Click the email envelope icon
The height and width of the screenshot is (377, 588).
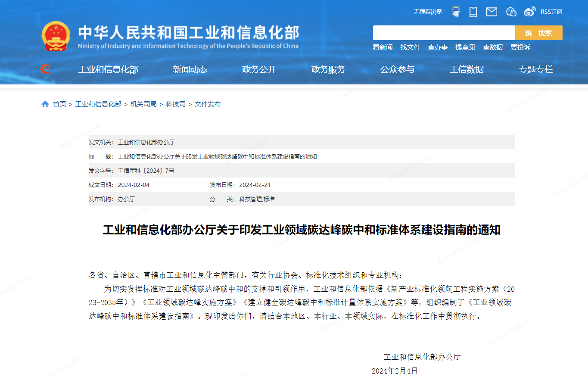click(x=492, y=12)
